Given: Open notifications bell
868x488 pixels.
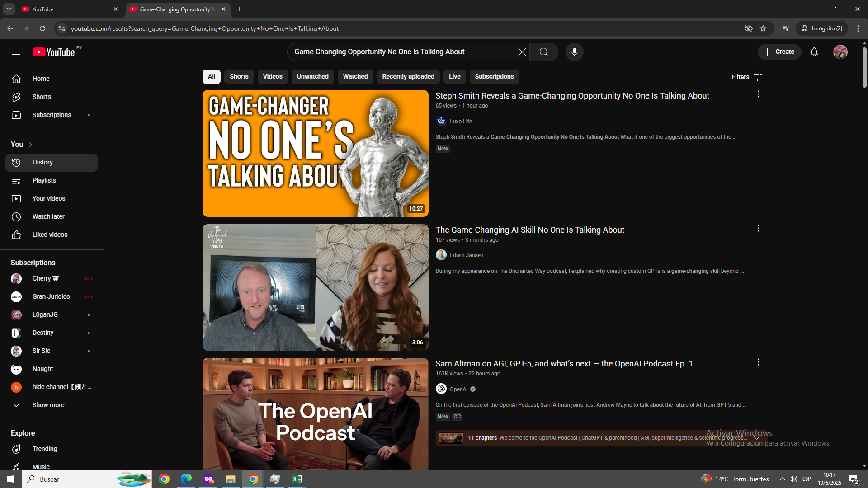Looking at the screenshot, I should (814, 52).
